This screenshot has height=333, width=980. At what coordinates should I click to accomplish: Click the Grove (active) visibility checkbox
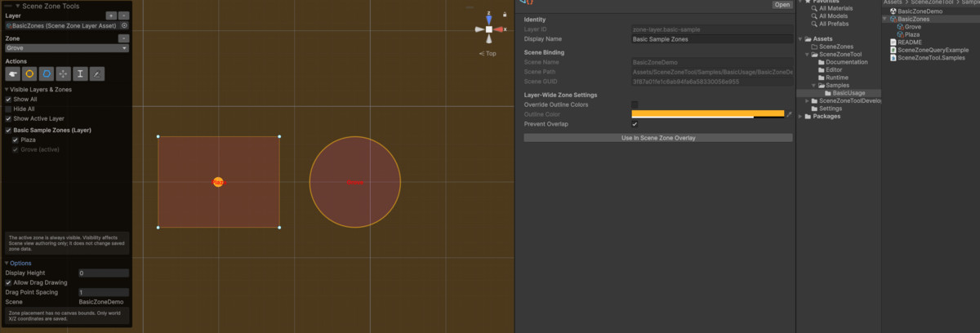(15, 149)
